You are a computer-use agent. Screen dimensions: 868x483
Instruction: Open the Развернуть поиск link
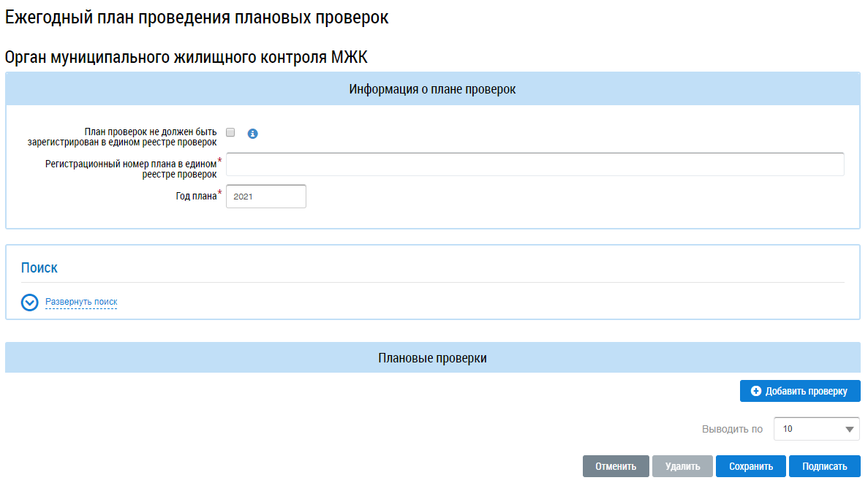click(81, 302)
